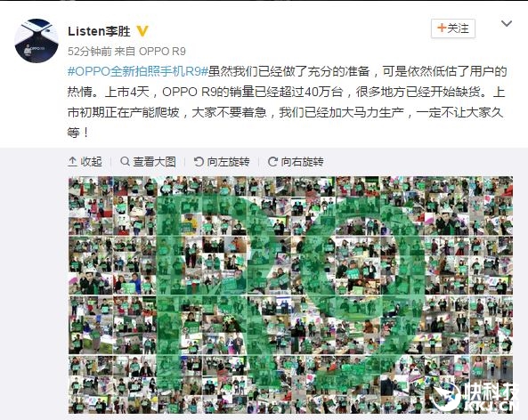Click the gold verified V badge
The height and width of the screenshot is (420, 528).
pyautogui.click(x=142, y=31)
